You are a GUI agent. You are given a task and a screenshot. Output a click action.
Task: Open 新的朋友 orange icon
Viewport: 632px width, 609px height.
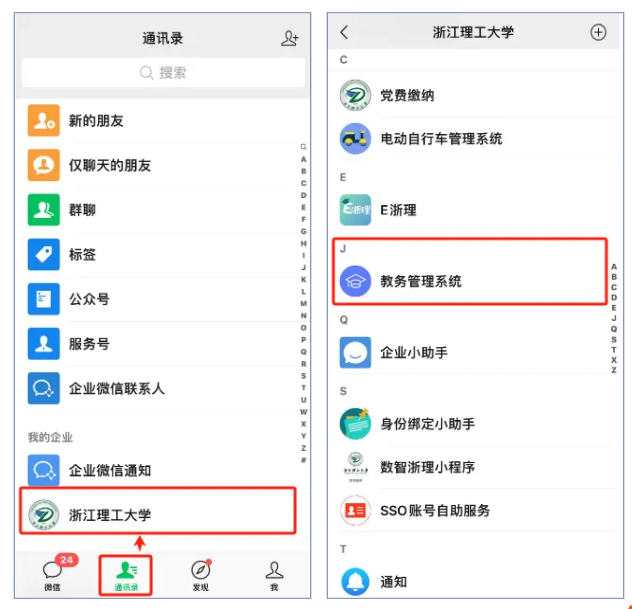click(44, 120)
